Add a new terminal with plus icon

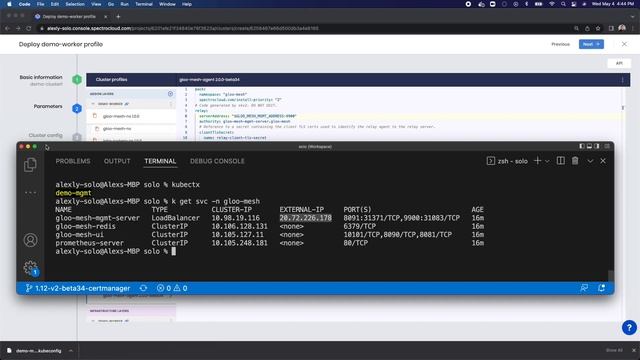[538, 161]
